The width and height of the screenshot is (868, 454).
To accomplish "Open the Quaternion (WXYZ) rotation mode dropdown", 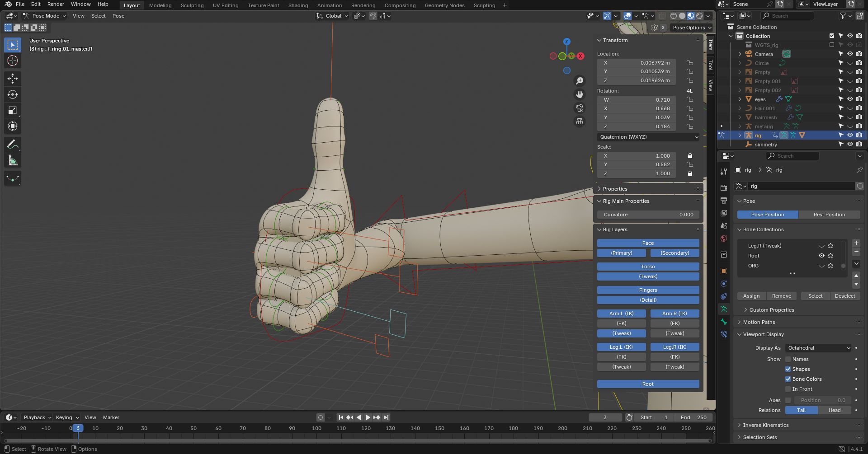I will (x=648, y=137).
